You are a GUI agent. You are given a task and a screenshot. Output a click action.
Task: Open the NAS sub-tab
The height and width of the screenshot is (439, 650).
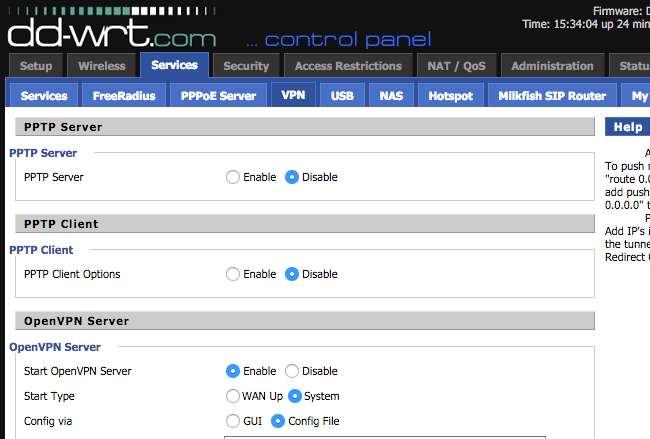[391, 95]
